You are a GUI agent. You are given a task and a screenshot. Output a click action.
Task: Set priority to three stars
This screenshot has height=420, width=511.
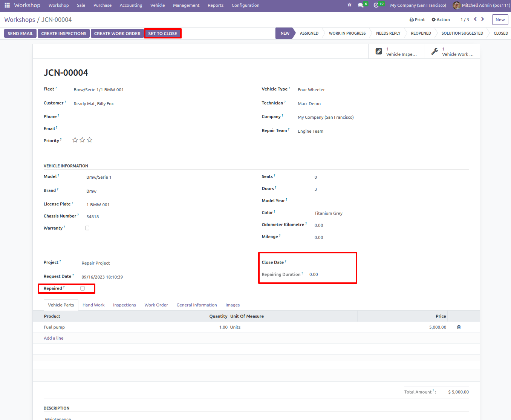coord(90,140)
